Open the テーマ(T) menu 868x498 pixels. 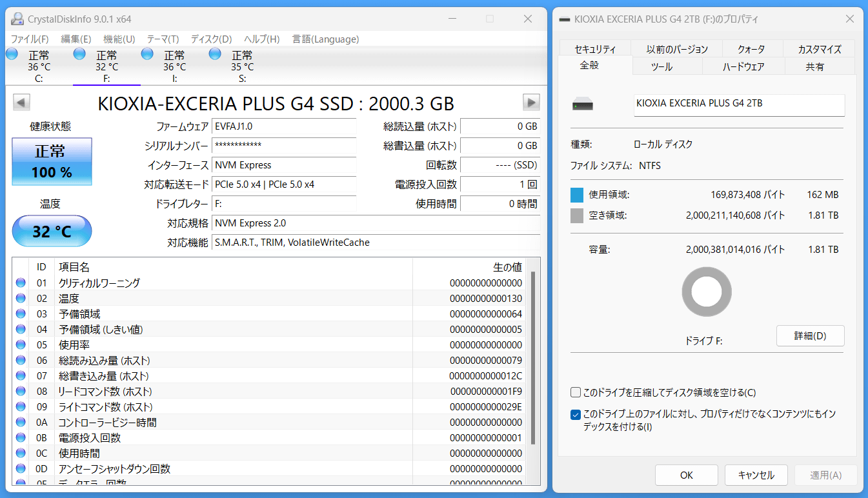[163, 39]
